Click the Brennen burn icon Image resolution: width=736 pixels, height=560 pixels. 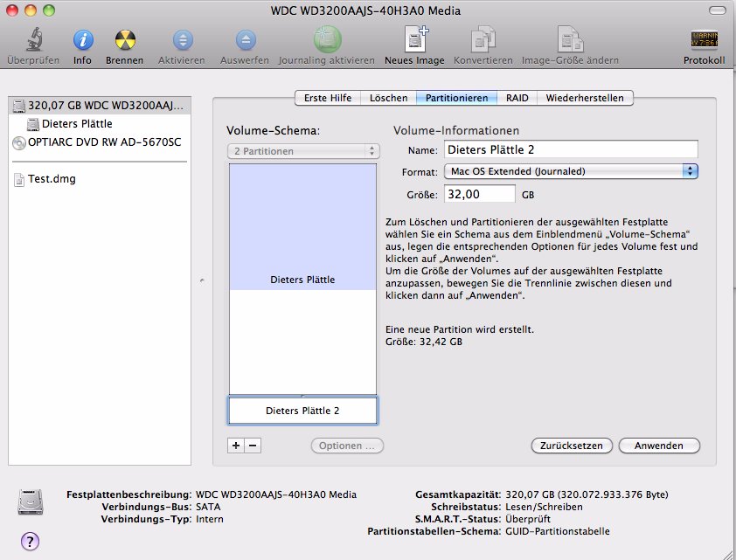click(125, 40)
